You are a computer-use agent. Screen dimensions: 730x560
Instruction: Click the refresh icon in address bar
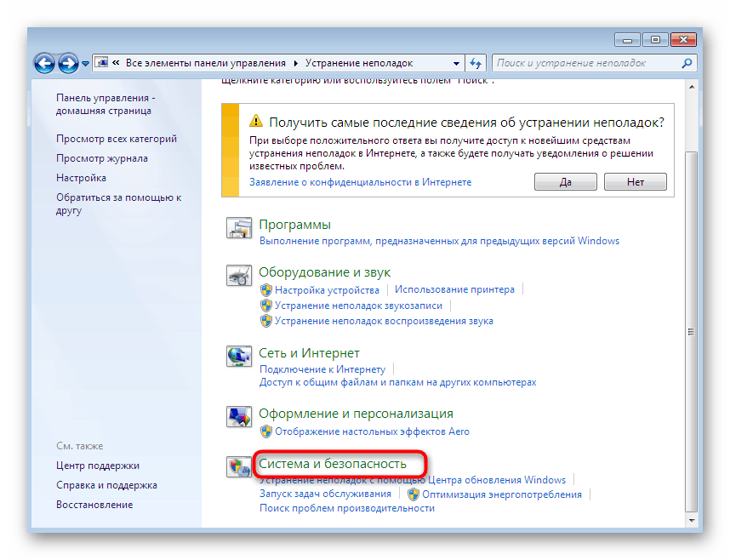coord(476,63)
